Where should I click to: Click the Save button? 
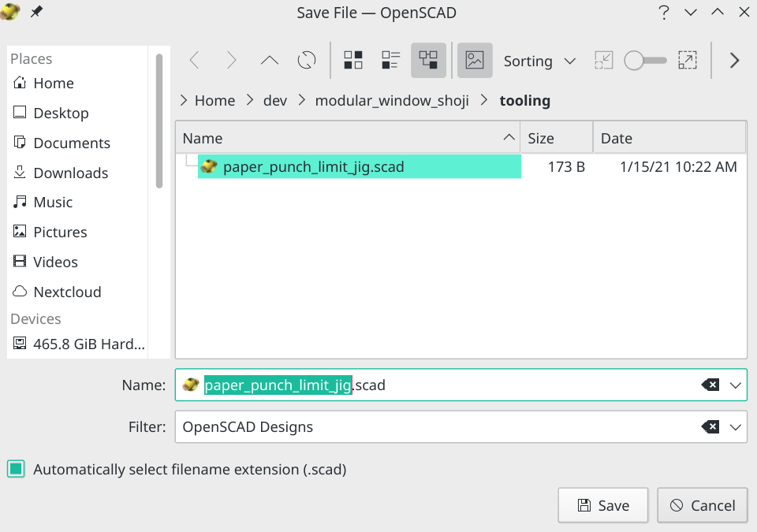point(602,505)
